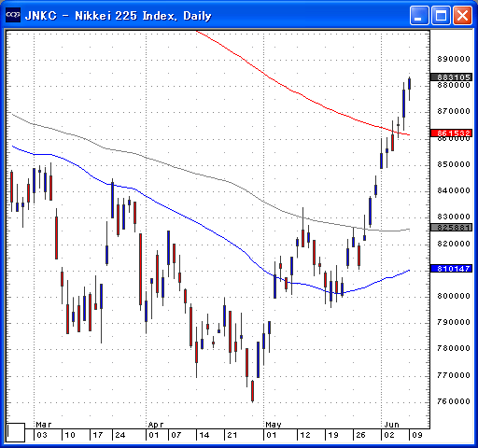
Task: Click the blue moving average value 810147
Action: (451, 268)
